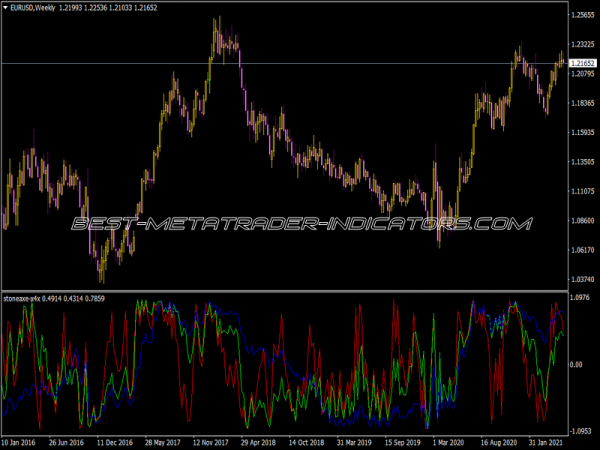This screenshot has width=600, height=450.
Task: Select the 31 Jan 2021 date label
Action: coord(542,441)
